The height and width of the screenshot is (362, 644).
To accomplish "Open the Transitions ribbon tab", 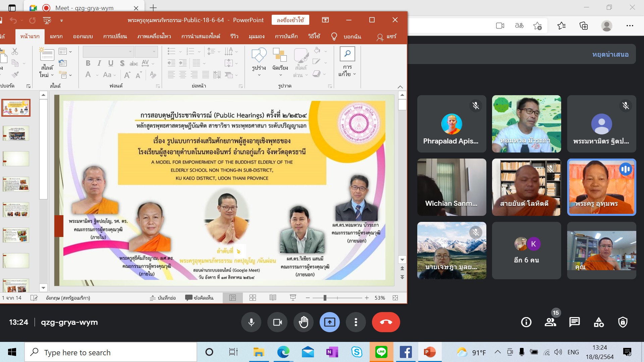I will coord(115,36).
